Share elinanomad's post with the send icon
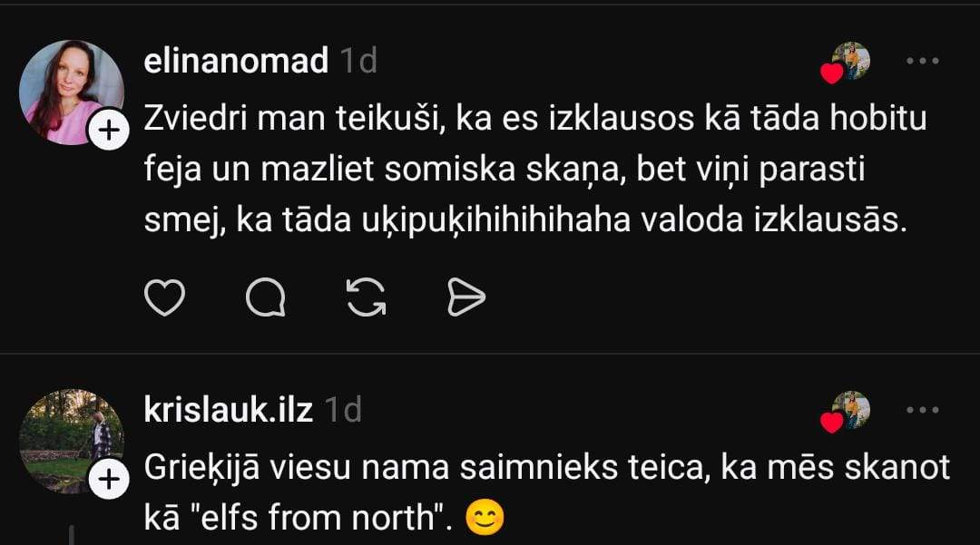Image resolution: width=980 pixels, height=545 pixels. (x=466, y=297)
